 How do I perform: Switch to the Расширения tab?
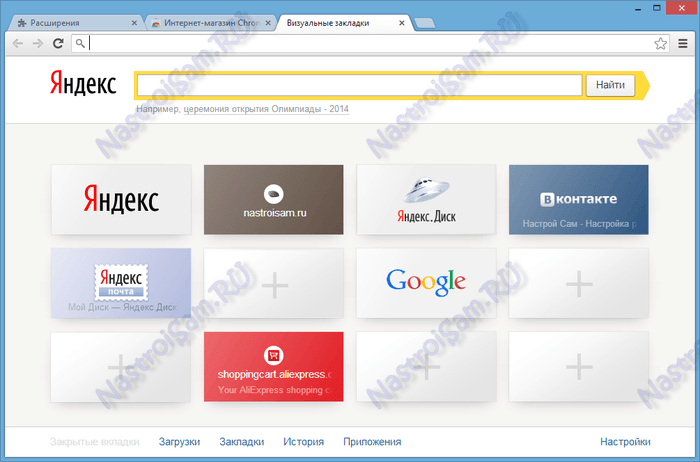click(x=74, y=23)
